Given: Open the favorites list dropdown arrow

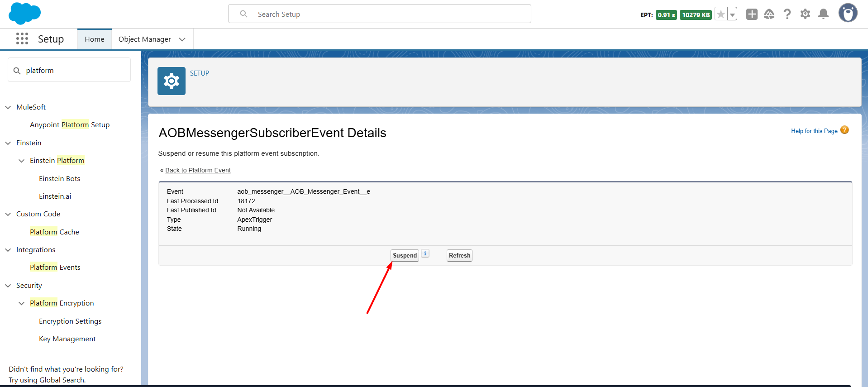Looking at the screenshot, I should [732, 14].
